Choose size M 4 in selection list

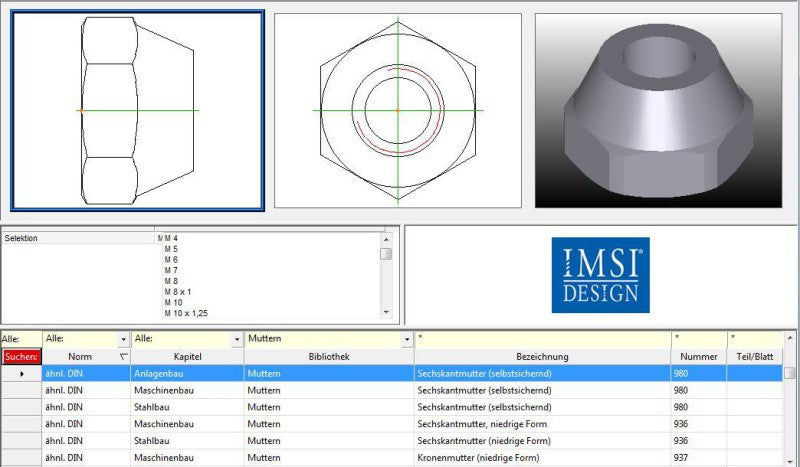tap(171, 238)
